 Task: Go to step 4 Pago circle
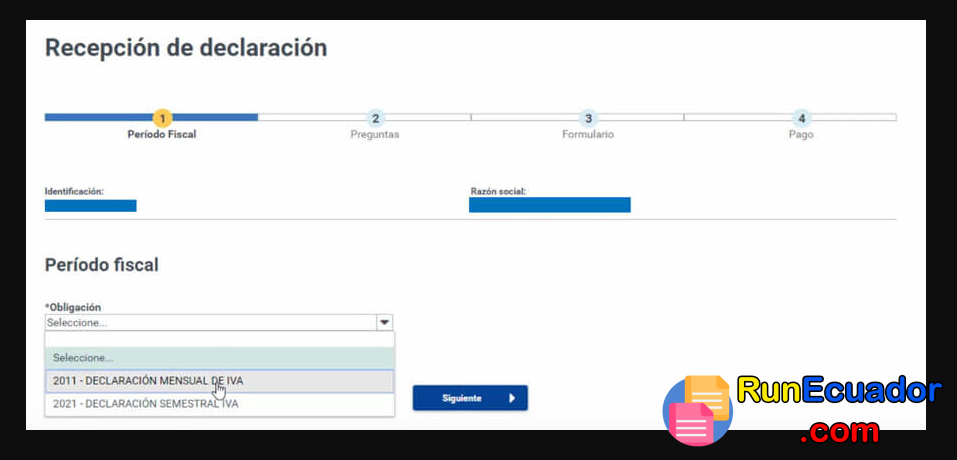pos(801,118)
